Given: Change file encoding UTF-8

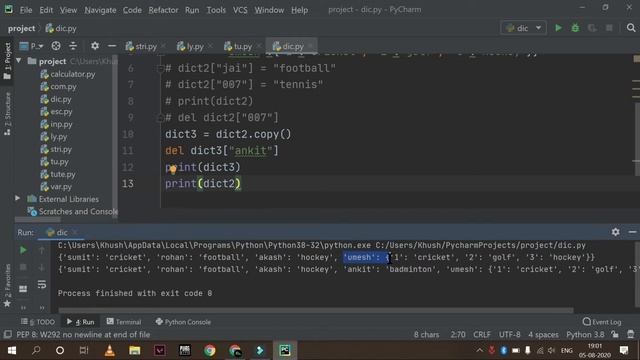Looking at the screenshot, I should 509,334.
